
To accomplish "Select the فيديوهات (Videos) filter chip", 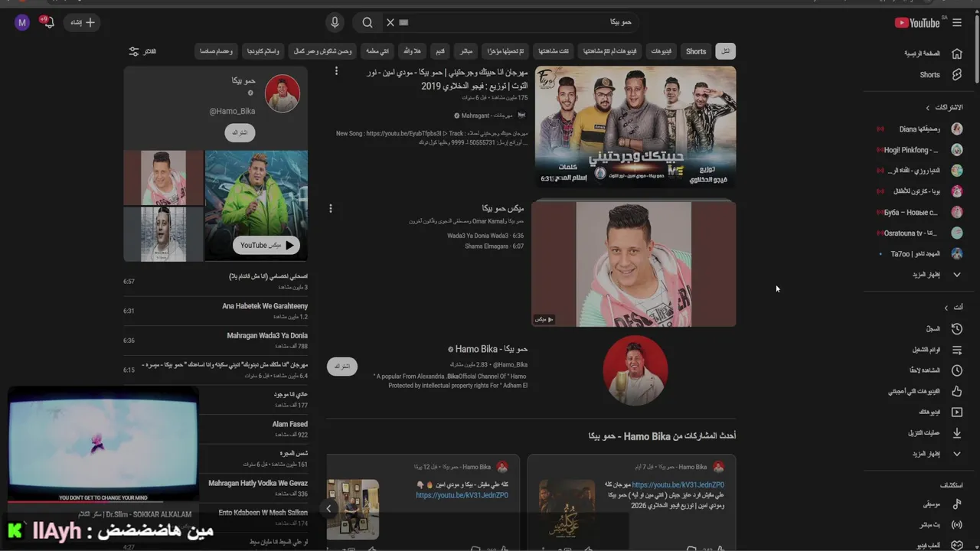I will pos(661,51).
